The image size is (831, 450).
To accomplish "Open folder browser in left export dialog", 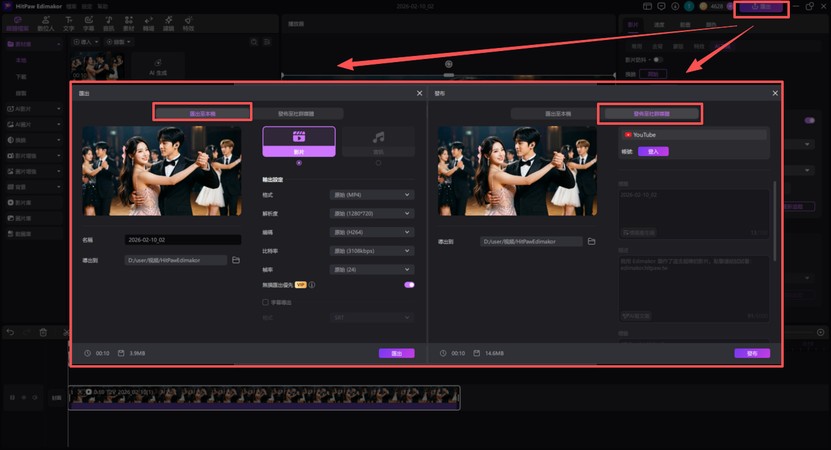I will (x=236, y=260).
